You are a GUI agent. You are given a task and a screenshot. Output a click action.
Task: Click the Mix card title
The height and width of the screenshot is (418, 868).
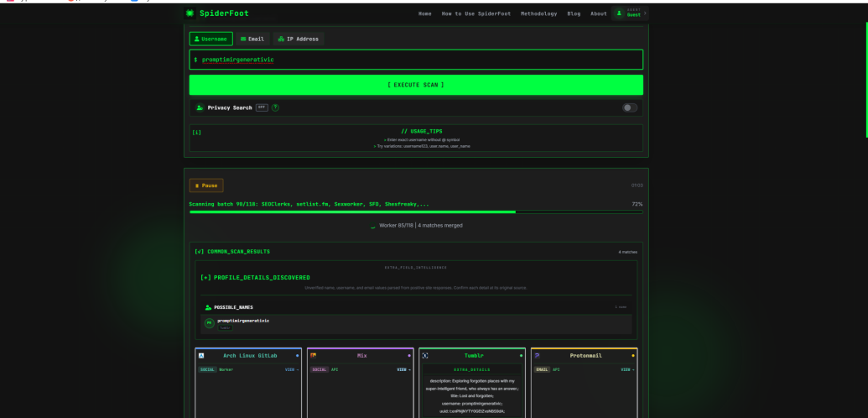pyautogui.click(x=362, y=356)
